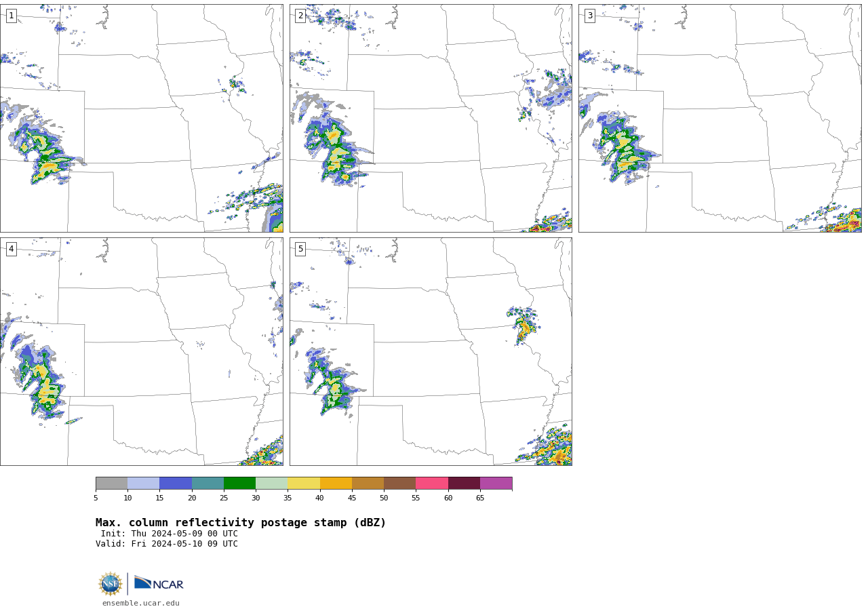
Task: Select the purple 65+ dBZ swatch
Action: (x=496, y=483)
